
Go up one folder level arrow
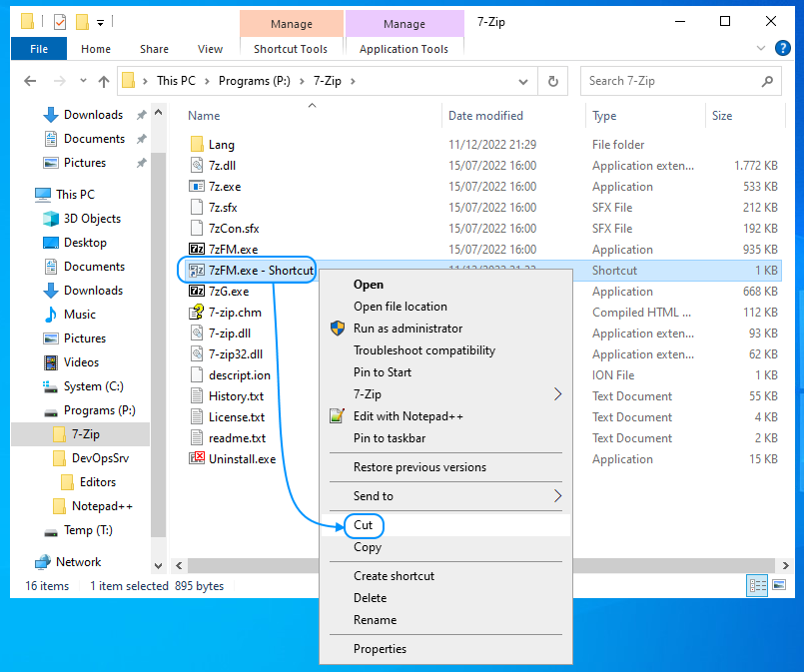point(104,81)
